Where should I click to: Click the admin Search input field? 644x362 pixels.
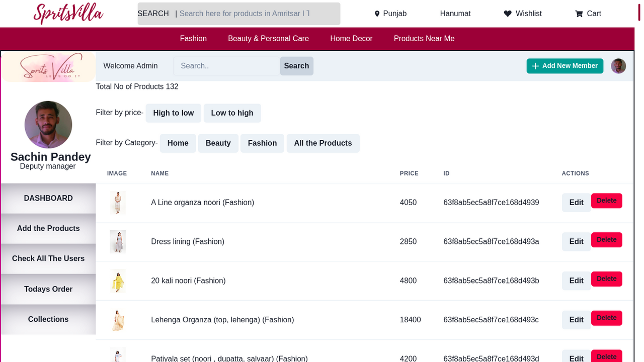[226, 66]
